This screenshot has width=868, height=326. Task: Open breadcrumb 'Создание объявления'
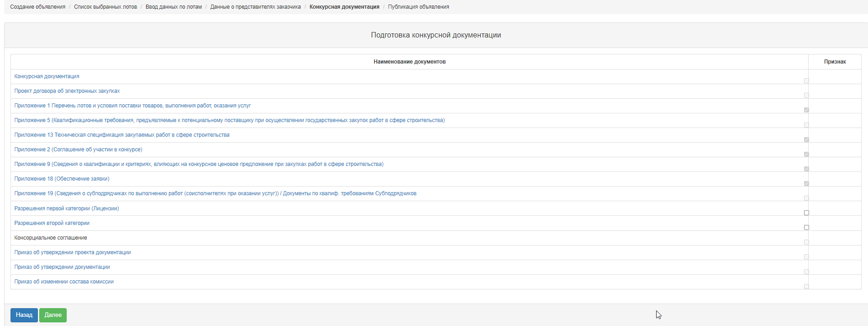point(38,7)
